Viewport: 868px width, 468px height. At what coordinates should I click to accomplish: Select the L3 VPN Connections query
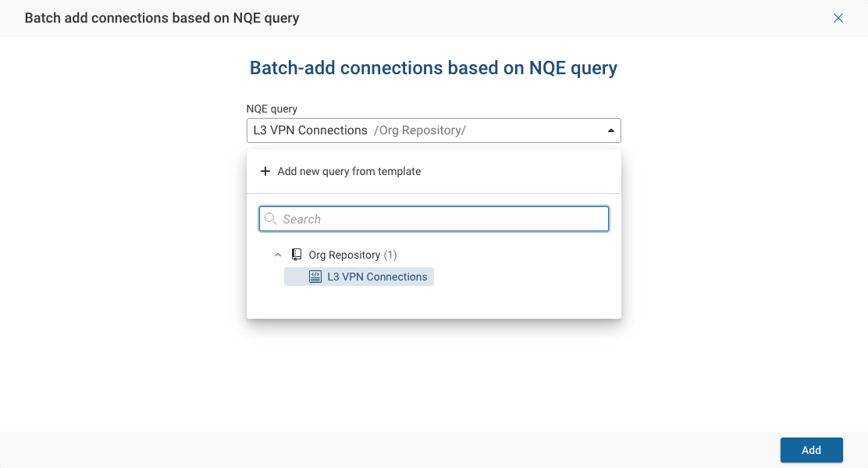375,277
